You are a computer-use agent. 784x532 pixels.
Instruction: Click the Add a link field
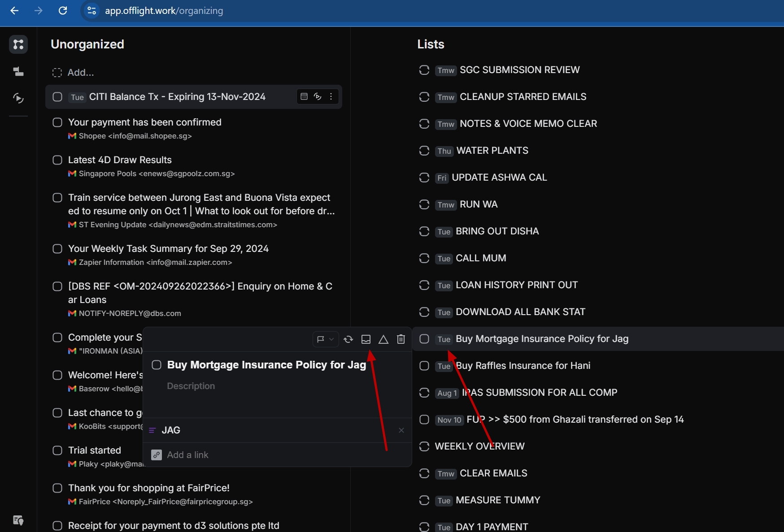(x=187, y=455)
